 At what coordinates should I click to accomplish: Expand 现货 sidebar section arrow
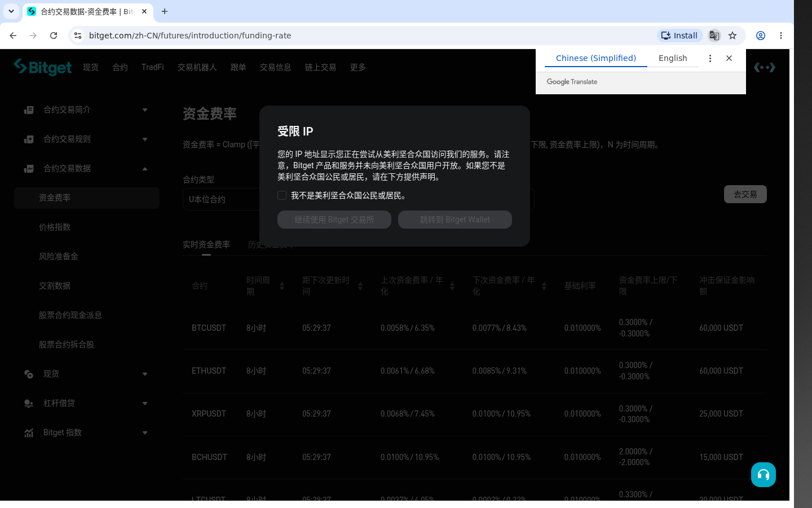click(145, 374)
